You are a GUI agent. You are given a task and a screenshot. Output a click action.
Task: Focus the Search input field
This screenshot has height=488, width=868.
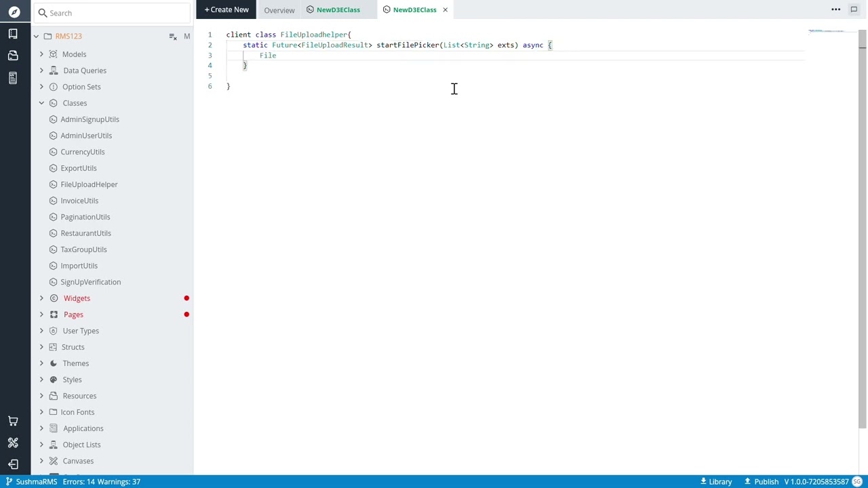113,13
